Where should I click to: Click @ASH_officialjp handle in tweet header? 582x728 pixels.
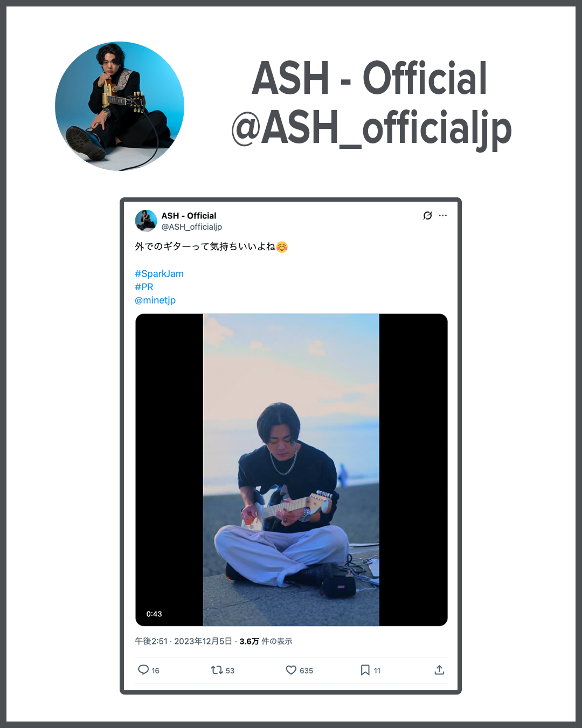point(192,227)
